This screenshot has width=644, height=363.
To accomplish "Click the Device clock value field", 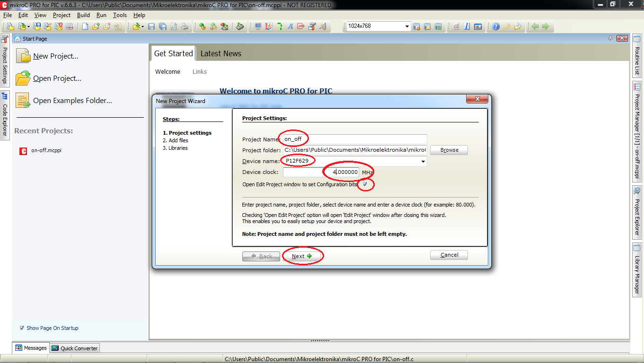I will tap(321, 172).
